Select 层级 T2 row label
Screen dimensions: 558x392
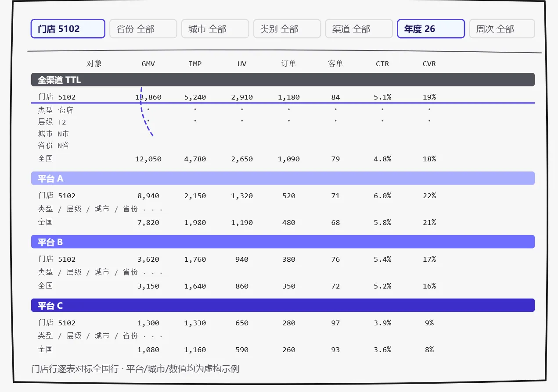(x=52, y=122)
